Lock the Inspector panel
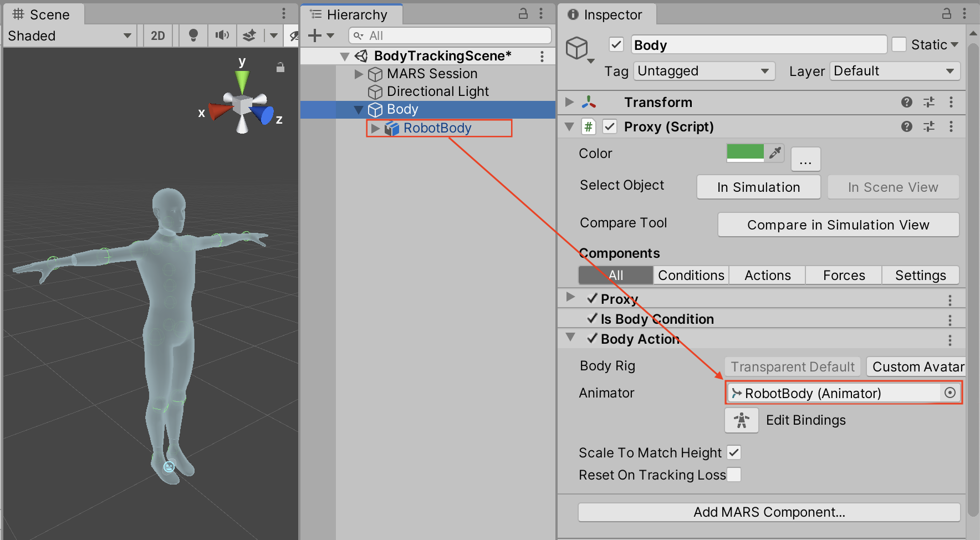Viewport: 980px width, 540px height. pyautogui.click(x=947, y=14)
